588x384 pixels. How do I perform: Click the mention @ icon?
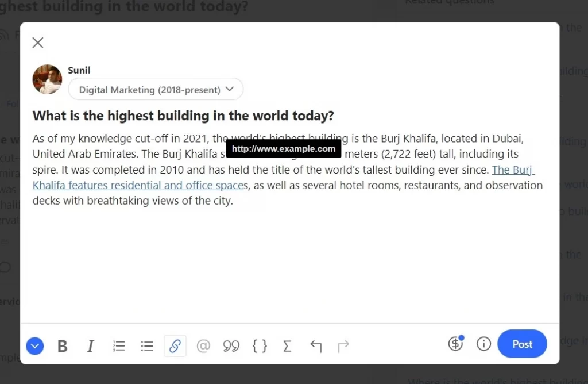[203, 345]
